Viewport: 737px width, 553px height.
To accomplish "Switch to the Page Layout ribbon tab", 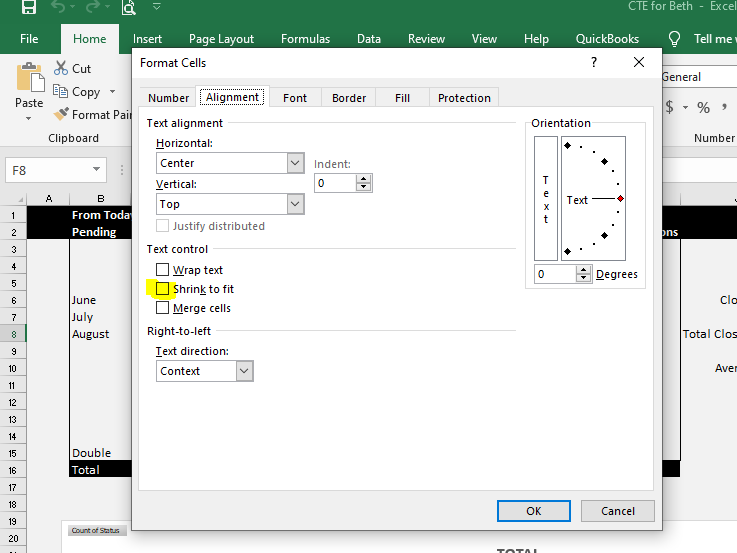I will point(221,39).
